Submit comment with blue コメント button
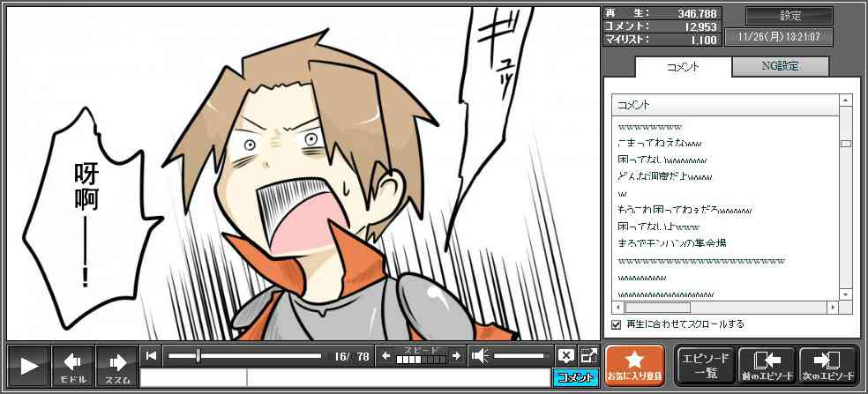 (575, 378)
